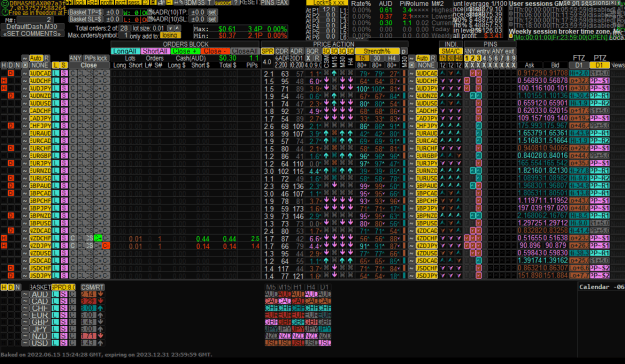The height and width of the screenshot is (364, 625).
Task: Click the question mark help icon
Action: pos(236,2)
